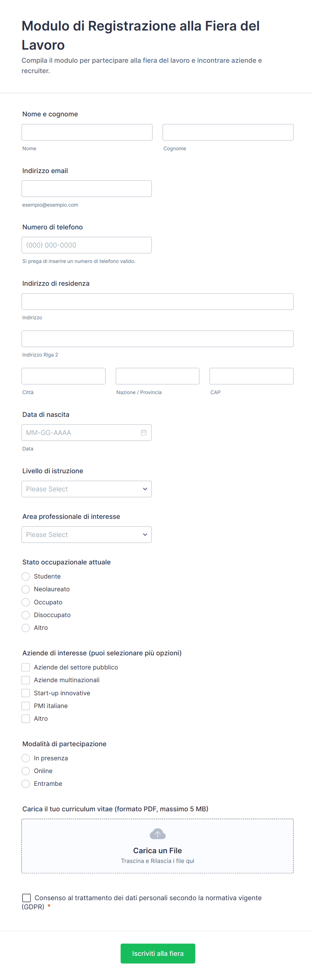The height and width of the screenshot is (980, 312).
Task: Select the Disoccupato radio button
Action: click(x=26, y=615)
